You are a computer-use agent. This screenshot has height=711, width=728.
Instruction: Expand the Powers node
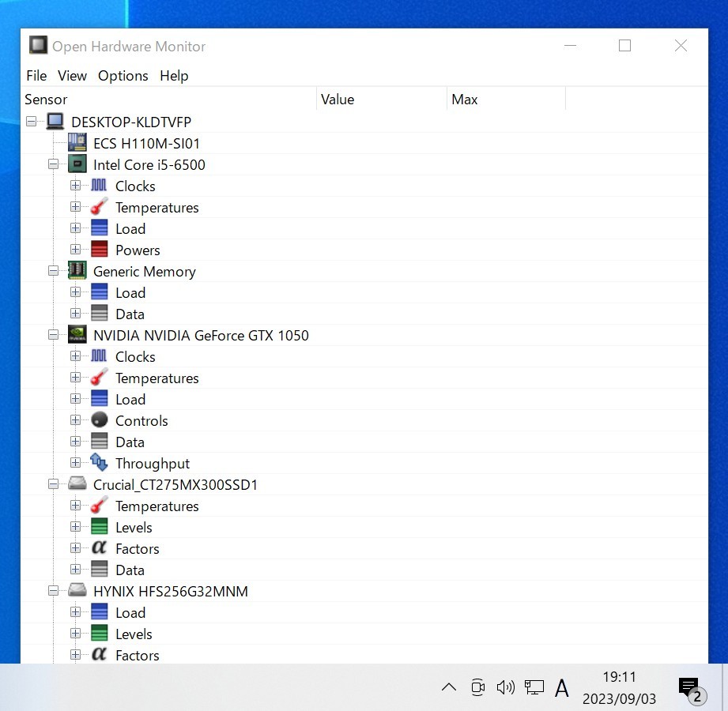click(x=75, y=250)
